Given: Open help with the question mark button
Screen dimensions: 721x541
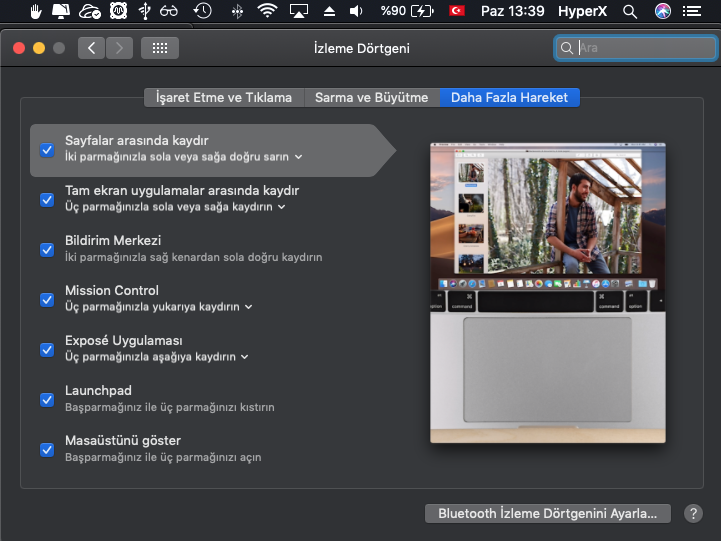Looking at the screenshot, I should tap(693, 513).
